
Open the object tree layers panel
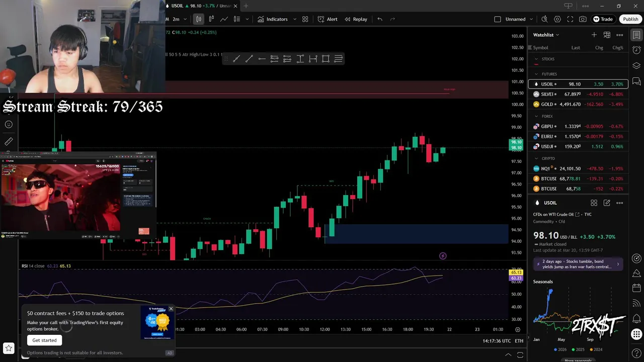[636, 66]
